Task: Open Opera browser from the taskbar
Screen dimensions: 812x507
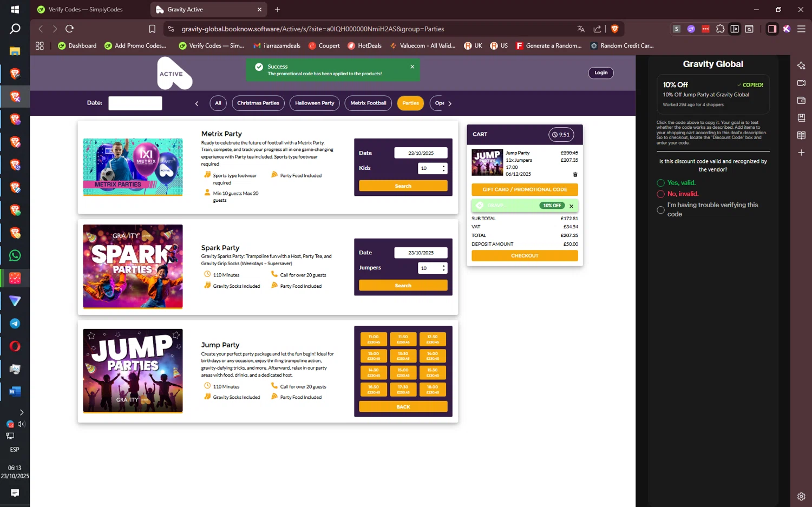Action: 15,346
